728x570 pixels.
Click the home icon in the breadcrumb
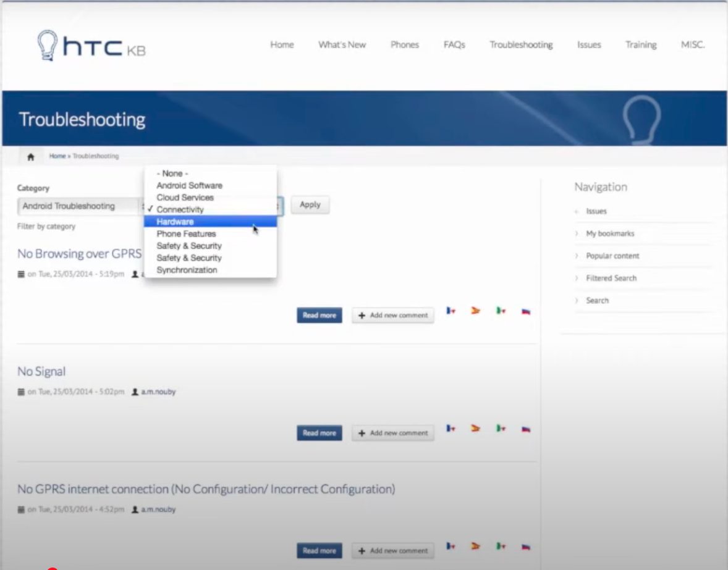pos(30,157)
